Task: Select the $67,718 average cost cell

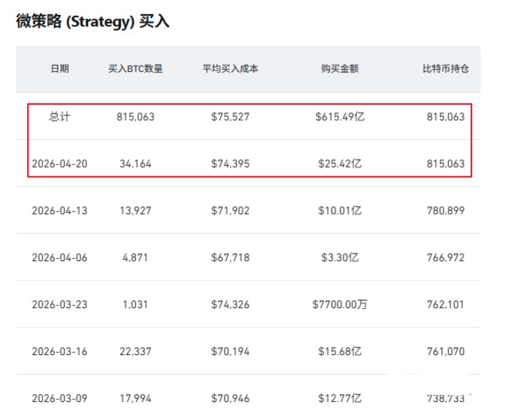Action: pos(230,258)
